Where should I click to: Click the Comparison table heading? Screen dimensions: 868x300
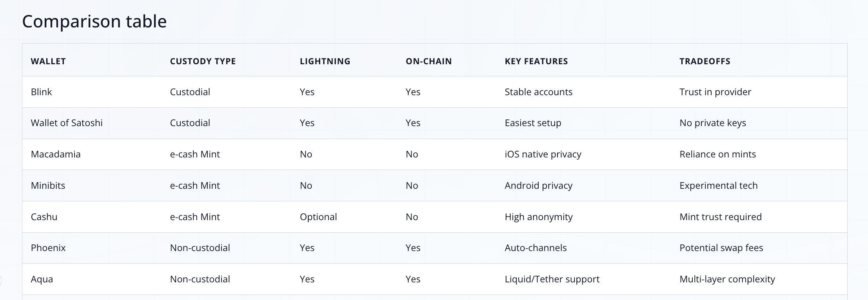point(94,21)
